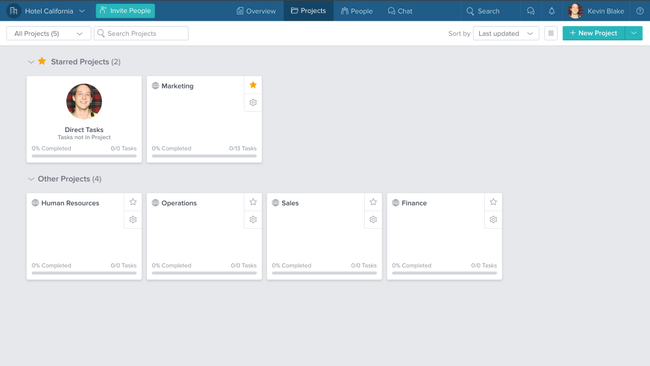This screenshot has height=366, width=650.
Task: Click the 0/13 Tasks count on Marketing
Action: pos(243,148)
